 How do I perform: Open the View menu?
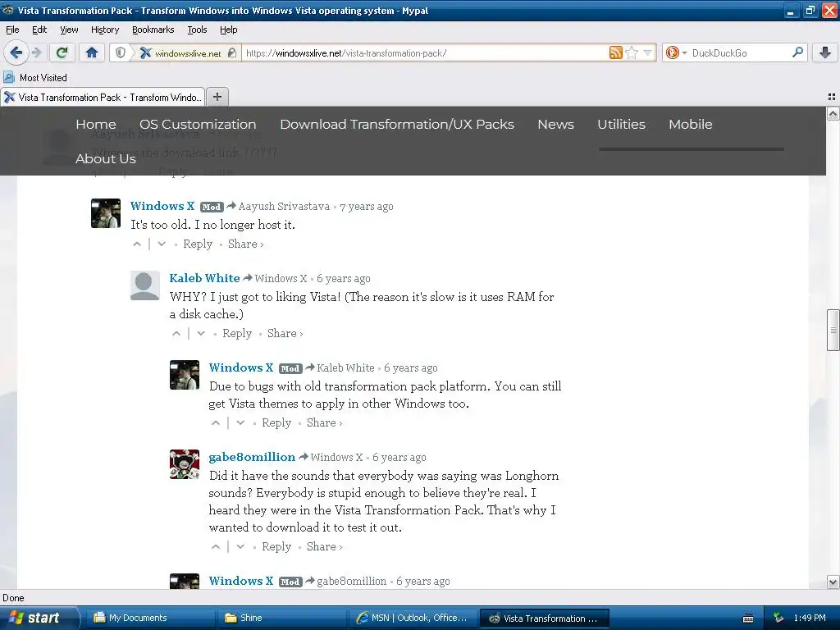click(69, 30)
